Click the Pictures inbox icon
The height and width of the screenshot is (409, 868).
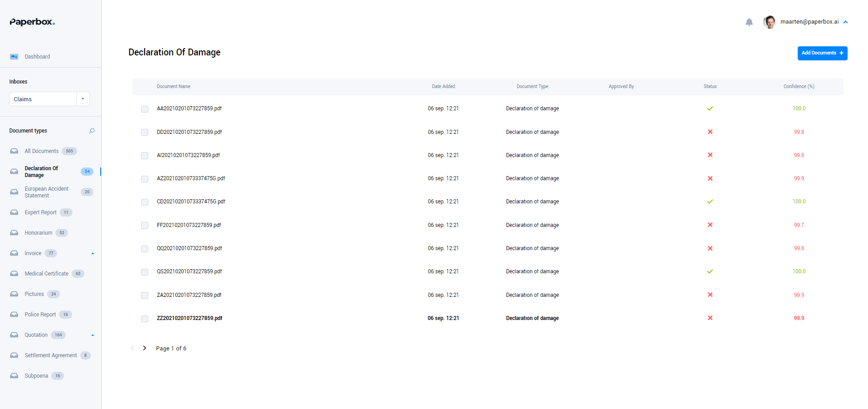tap(14, 294)
